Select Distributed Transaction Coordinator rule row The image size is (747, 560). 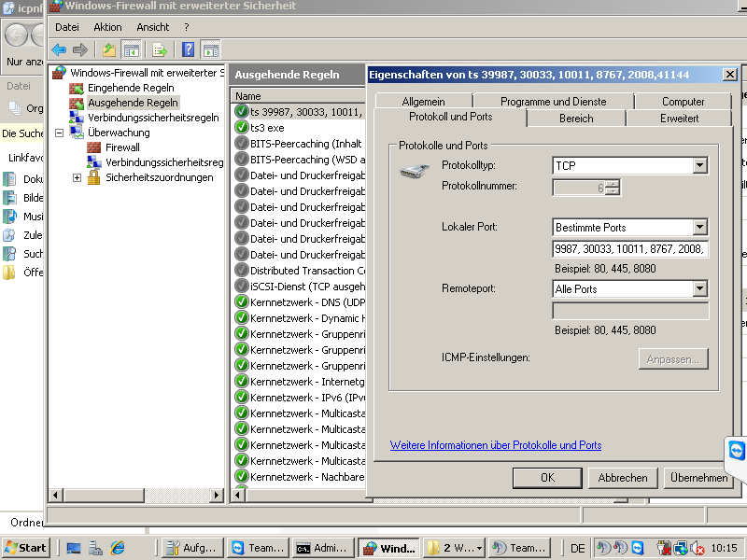(300, 271)
